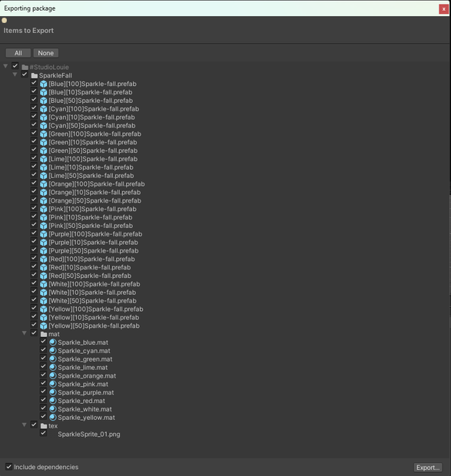This screenshot has width=451, height=476.
Task: Click the Sparkle_yellow.mat material icon
Action: tap(53, 418)
